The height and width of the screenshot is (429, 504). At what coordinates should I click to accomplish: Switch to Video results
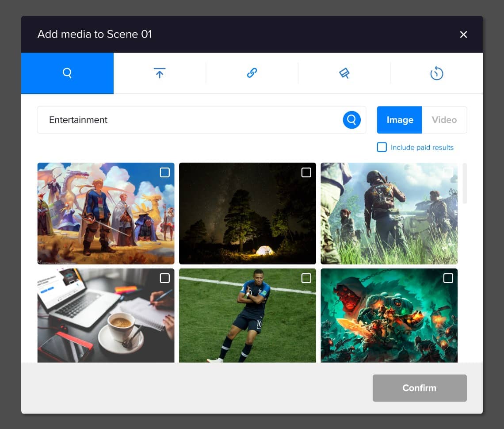pos(444,120)
